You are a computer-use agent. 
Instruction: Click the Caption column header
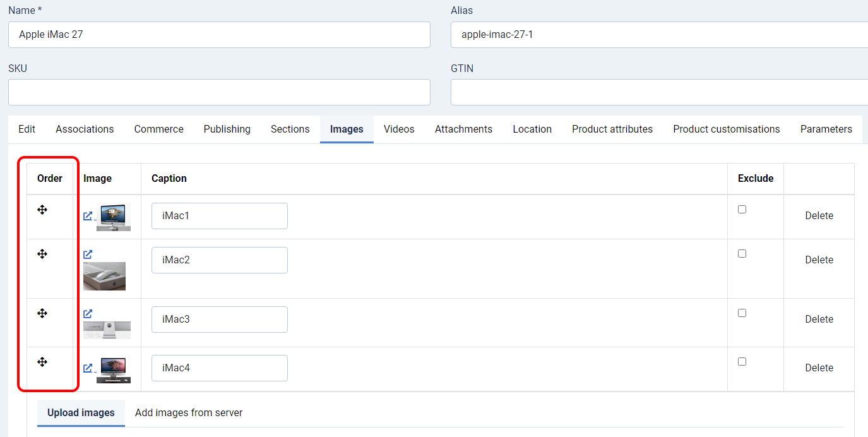[169, 179]
